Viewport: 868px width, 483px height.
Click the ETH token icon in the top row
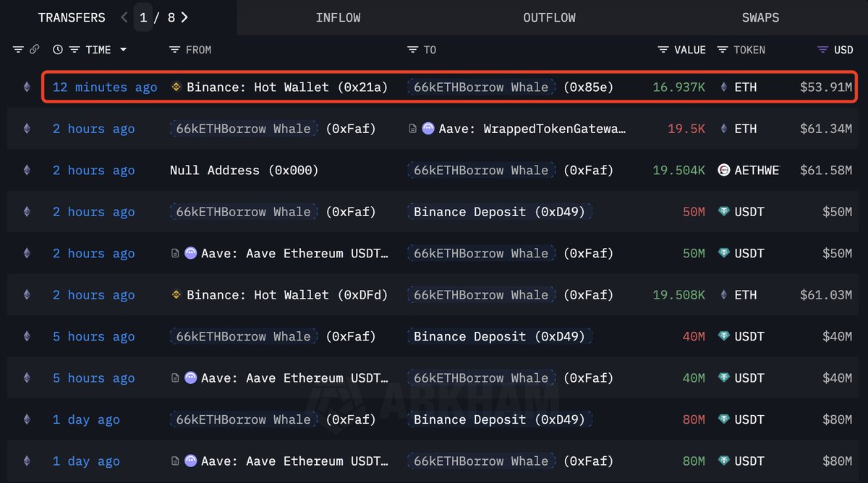tap(723, 86)
